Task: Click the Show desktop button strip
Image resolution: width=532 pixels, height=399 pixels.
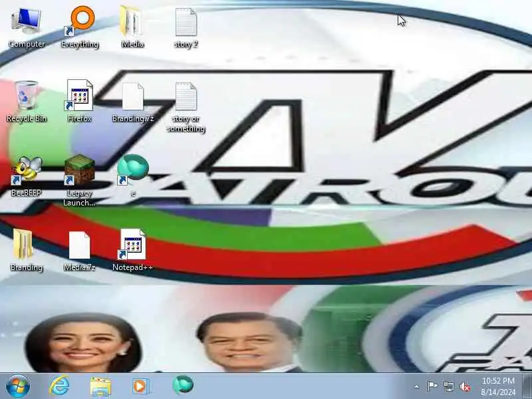Action: [527, 386]
